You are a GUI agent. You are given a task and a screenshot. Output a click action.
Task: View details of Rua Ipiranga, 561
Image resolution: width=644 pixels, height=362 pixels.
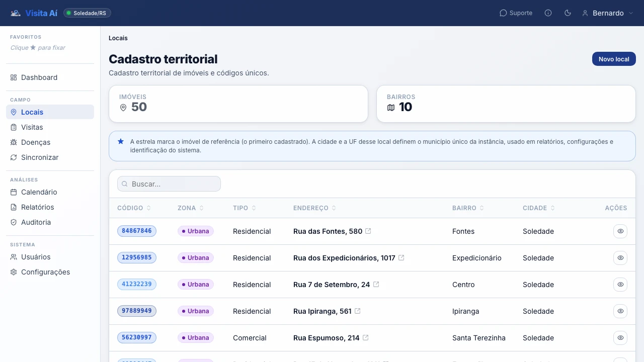click(x=620, y=311)
